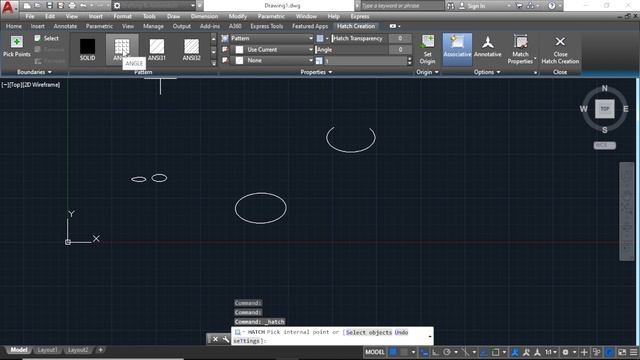Switch to the Layout2 tab

click(78, 350)
